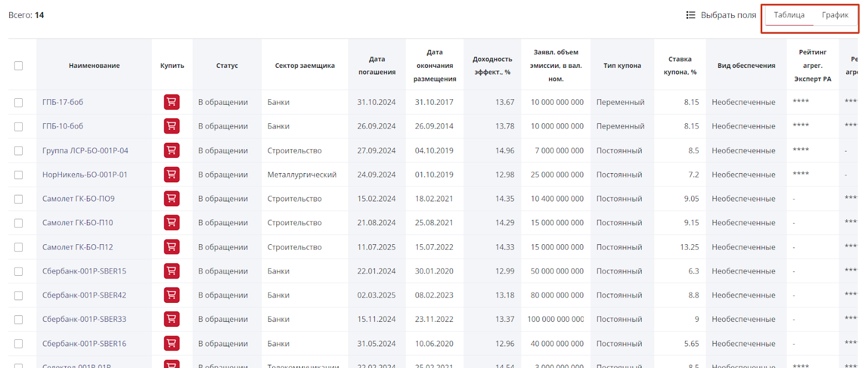This screenshot has height=368, width=868.
Task: Sort by Ставка купона, % header
Action: pyautogui.click(x=680, y=66)
